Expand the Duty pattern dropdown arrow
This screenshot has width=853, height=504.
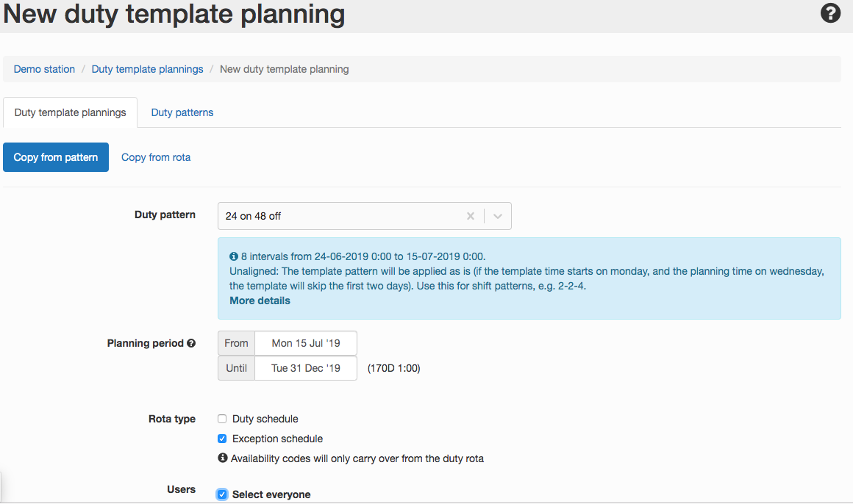498,216
